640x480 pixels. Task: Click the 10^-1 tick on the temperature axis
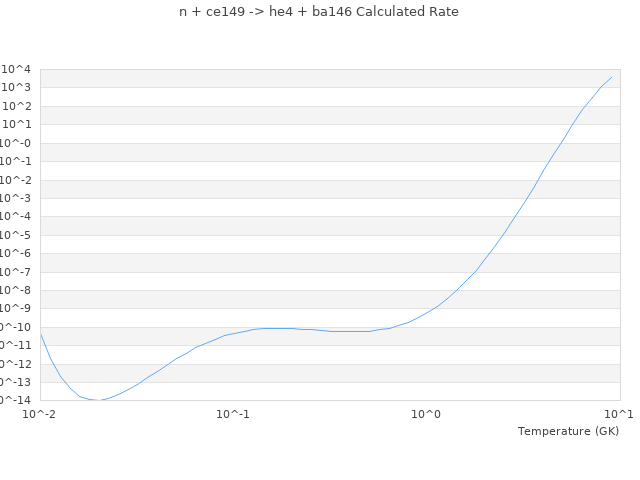233,414
